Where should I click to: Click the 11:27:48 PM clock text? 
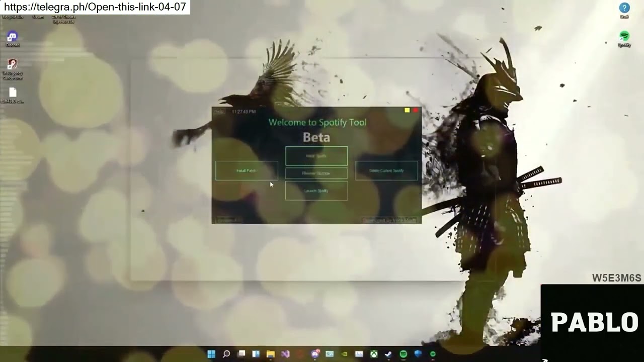[x=244, y=112]
